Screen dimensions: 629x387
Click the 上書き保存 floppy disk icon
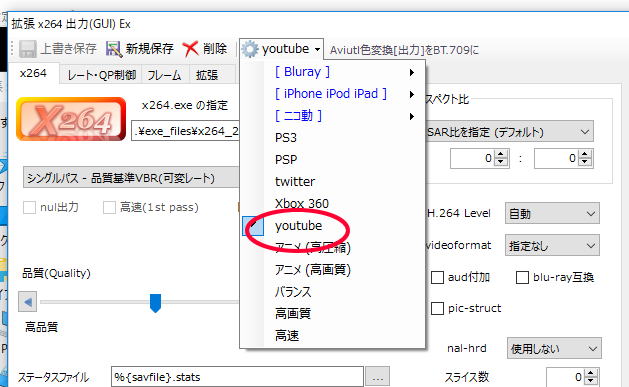coord(28,49)
